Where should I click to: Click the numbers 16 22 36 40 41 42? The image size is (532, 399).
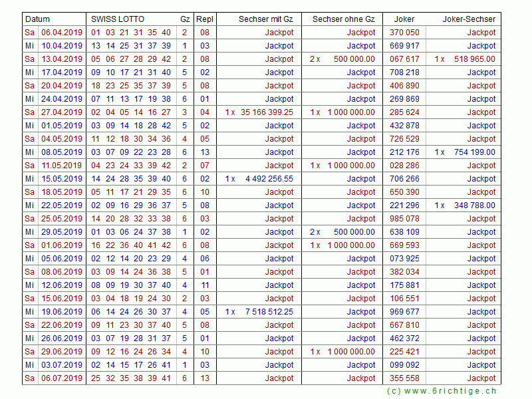click(x=131, y=245)
